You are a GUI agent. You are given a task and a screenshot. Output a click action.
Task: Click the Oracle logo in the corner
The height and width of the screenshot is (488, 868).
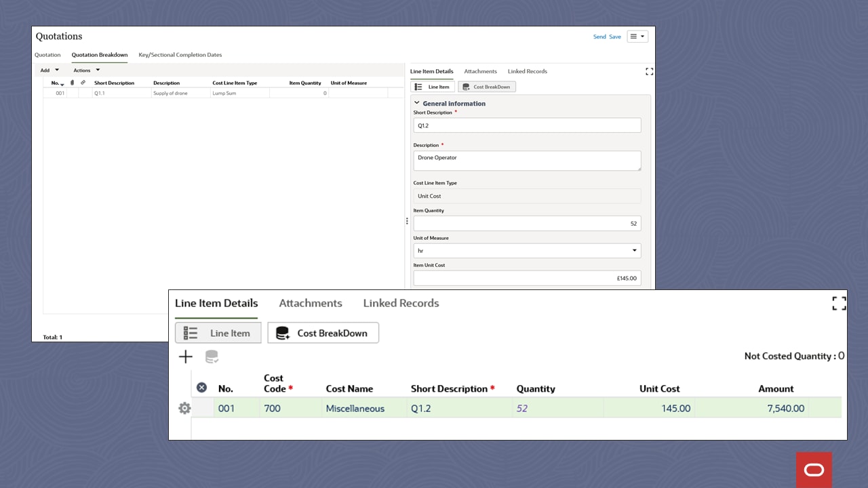[x=814, y=470]
